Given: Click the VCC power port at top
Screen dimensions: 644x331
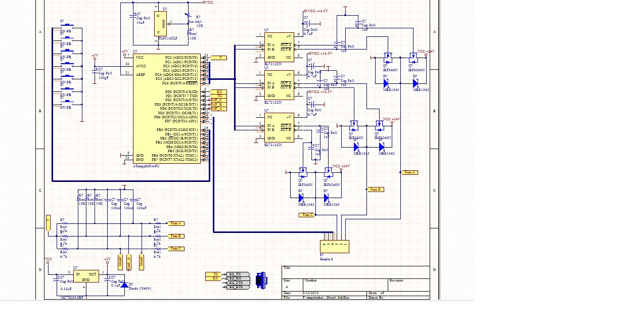Looking at the screenshot, I should tap(209, 3).
